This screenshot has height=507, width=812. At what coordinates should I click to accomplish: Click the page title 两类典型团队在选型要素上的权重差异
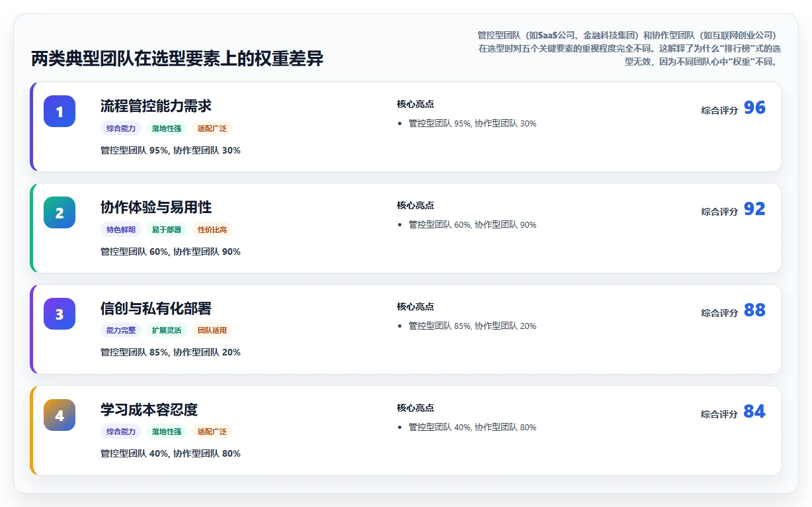[177, 58]
